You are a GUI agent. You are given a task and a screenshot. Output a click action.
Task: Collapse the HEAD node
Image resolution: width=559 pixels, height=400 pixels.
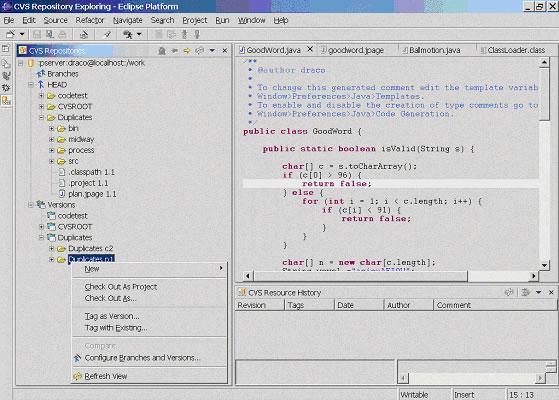pos(31,85)
